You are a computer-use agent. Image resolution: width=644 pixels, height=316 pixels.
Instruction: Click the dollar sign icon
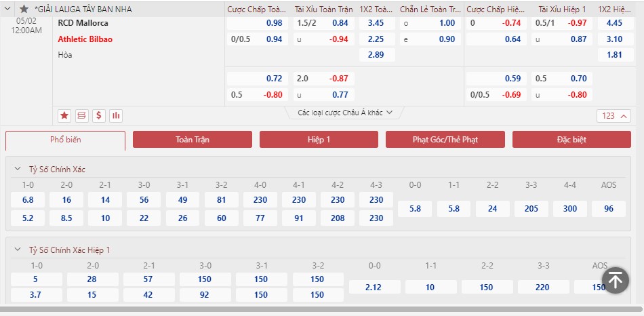pyautogui.click(x=99, y=116)
